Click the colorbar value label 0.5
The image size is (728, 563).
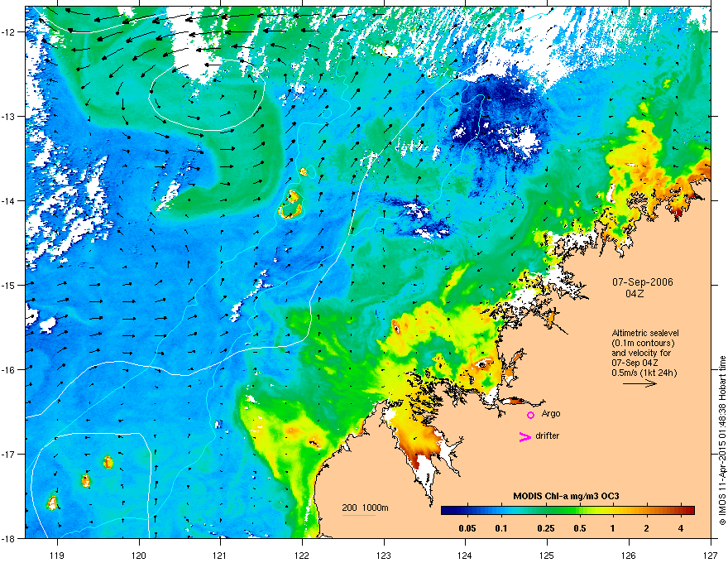click(x=579, y=528)
